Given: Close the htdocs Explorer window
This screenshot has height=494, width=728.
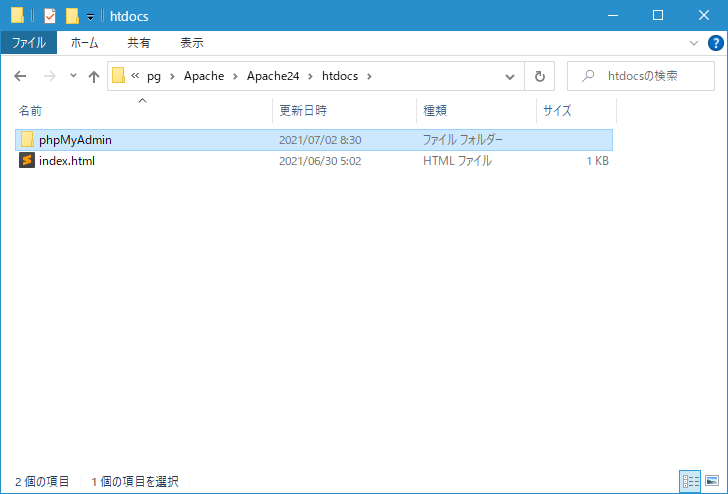Looking at the screenshot, I should 704,15.
